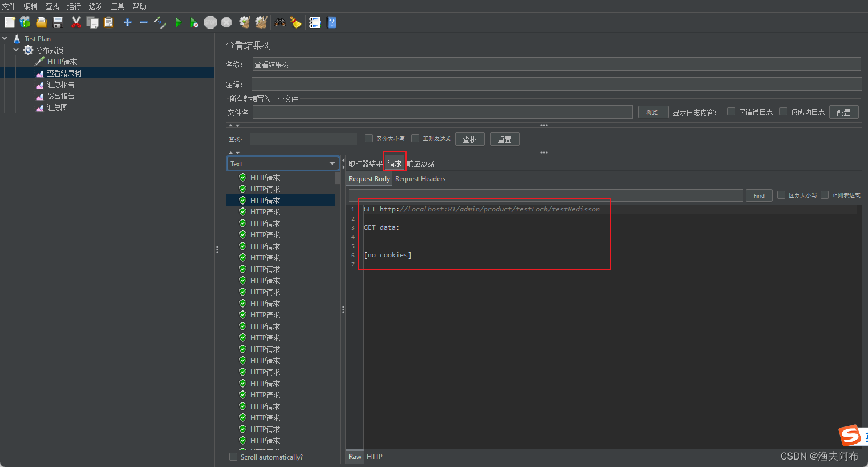Reset search with yellow broom icon
The image size is (868, 467).
(296, 22)
